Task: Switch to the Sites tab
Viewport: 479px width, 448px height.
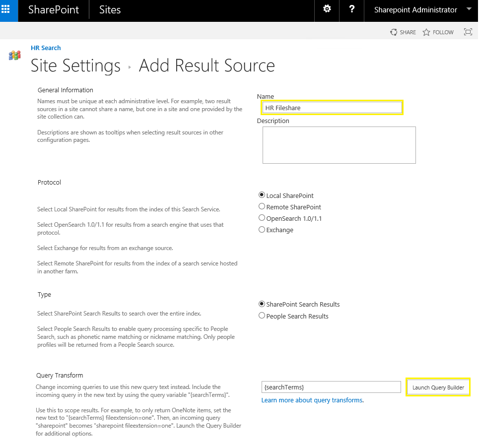Action: [110, 10]
